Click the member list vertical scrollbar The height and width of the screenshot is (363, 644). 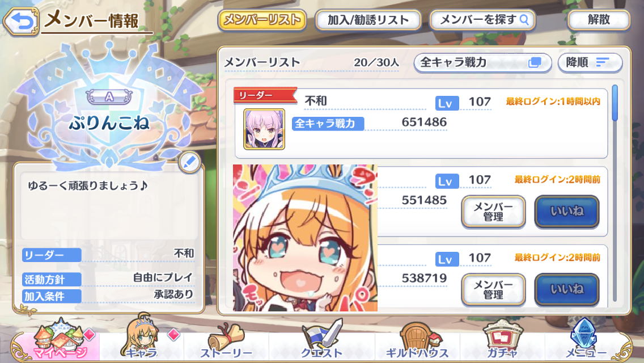(615, 193)
